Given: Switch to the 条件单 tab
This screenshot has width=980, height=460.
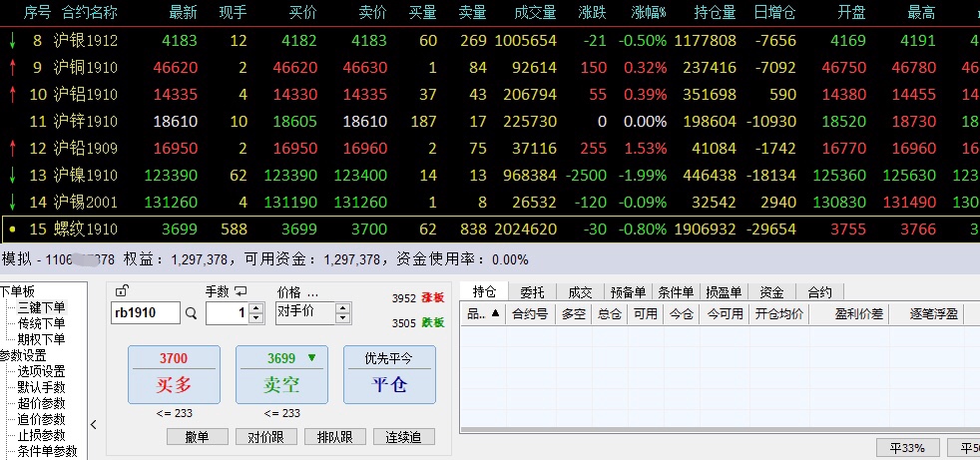Looking at the screenshot, I should click(677, 292).
